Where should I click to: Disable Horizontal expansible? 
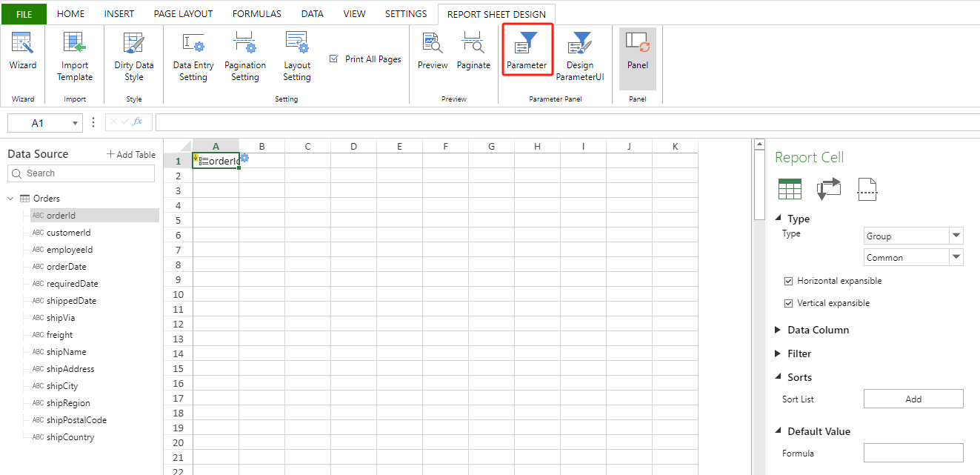pyautogui.click(x=789, y=280)
